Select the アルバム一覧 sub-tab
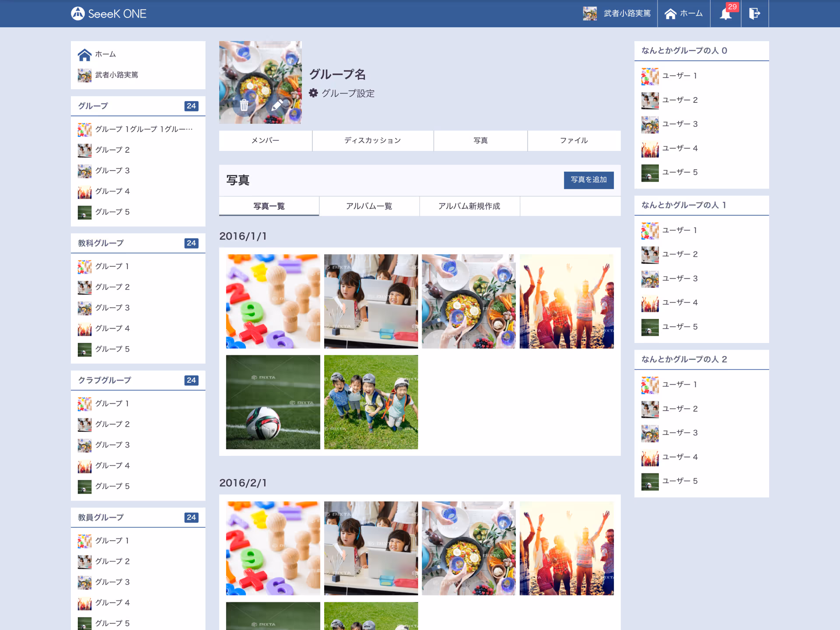The width and height of the screenshot is (840, 630). point(369,206)
